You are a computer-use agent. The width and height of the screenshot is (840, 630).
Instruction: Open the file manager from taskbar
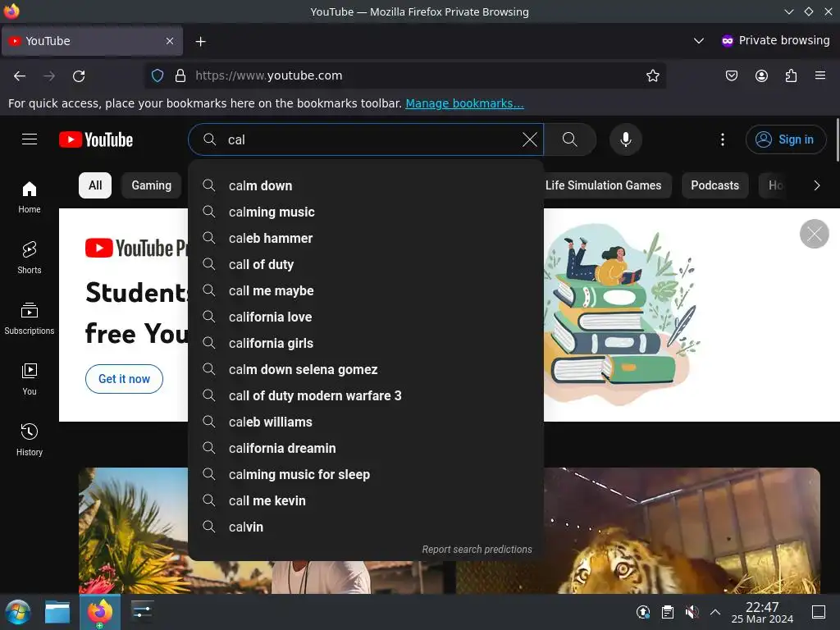[57, 612]
